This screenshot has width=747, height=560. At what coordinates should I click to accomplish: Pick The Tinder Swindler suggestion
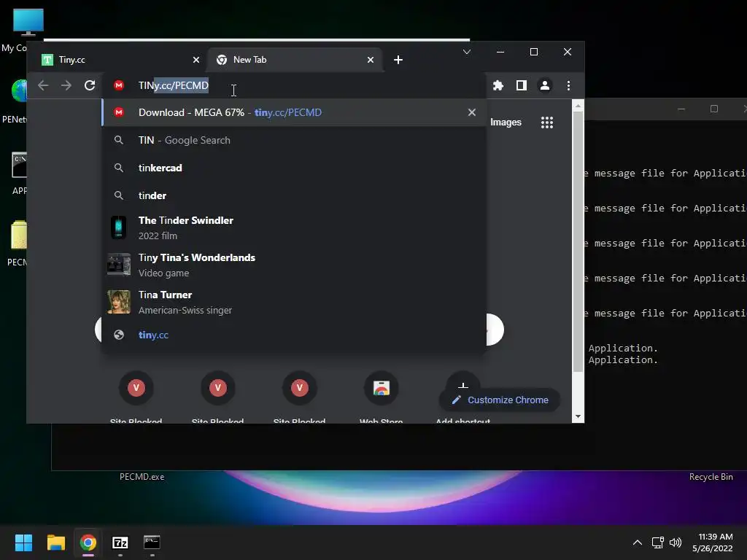(x=295, y=227)
